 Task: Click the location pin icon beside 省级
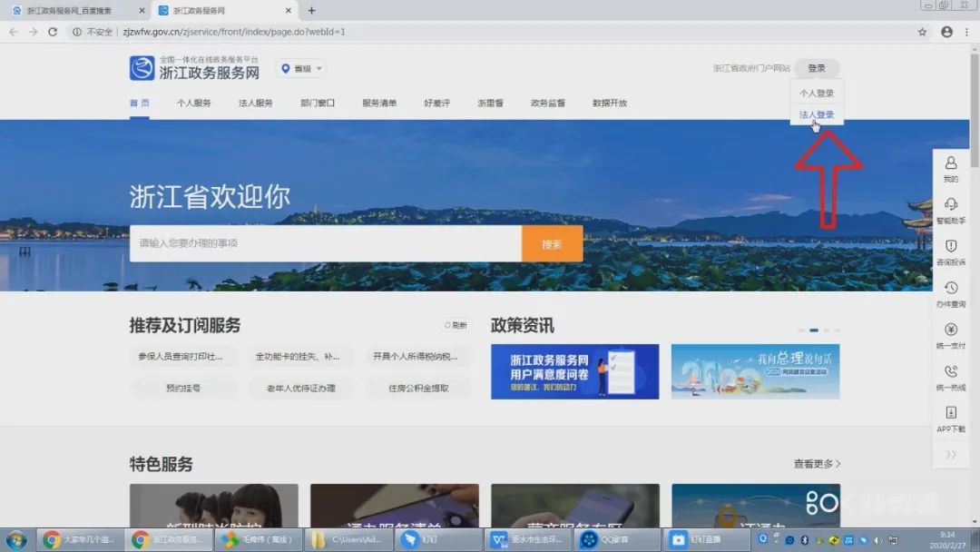pyautogui.click(x=286, y=69)
